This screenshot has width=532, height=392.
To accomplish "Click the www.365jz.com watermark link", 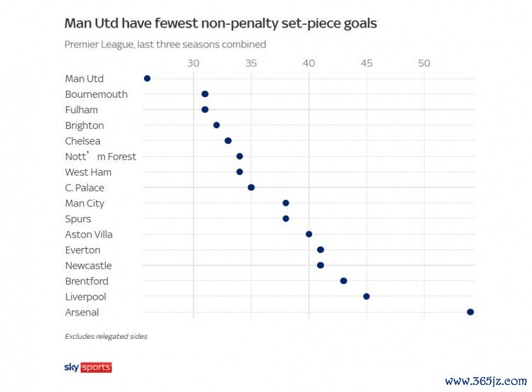I will [486, 381].
